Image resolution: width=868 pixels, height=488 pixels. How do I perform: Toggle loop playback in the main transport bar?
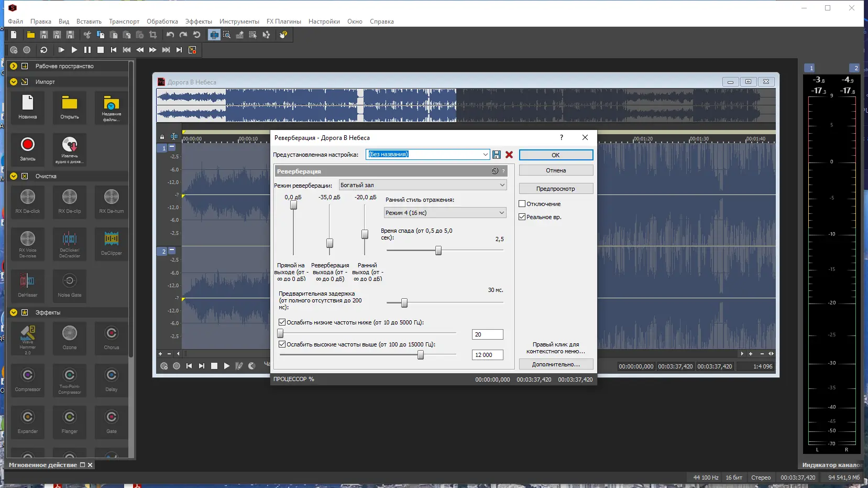(x=44, y=50)
